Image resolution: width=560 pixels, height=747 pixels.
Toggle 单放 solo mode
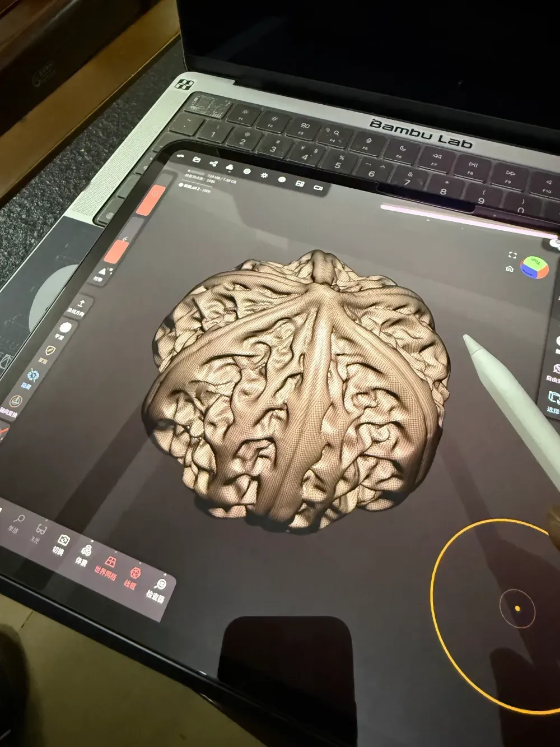coord(16,523)
